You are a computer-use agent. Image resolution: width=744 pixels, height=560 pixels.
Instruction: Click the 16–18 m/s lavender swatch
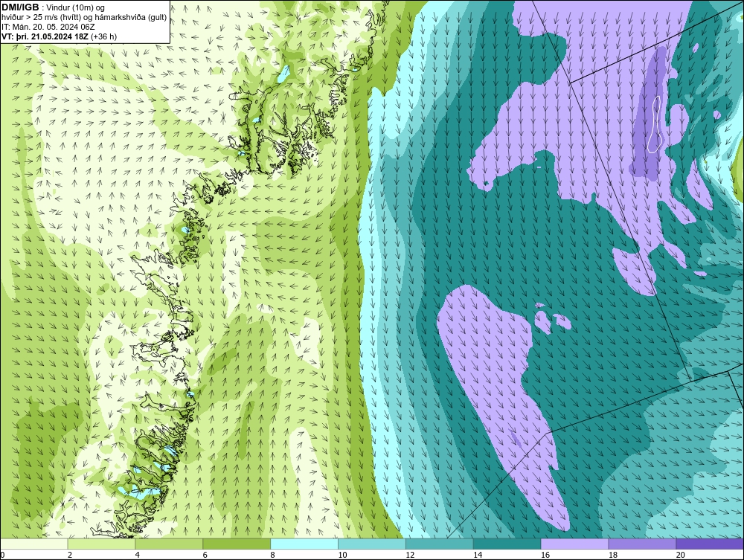[574, 544]
